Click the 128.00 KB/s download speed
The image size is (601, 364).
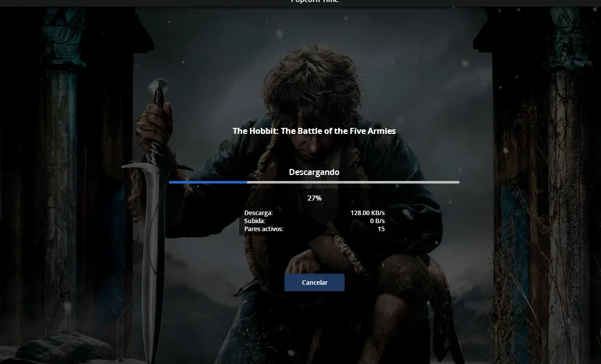[x=367, y=213]
